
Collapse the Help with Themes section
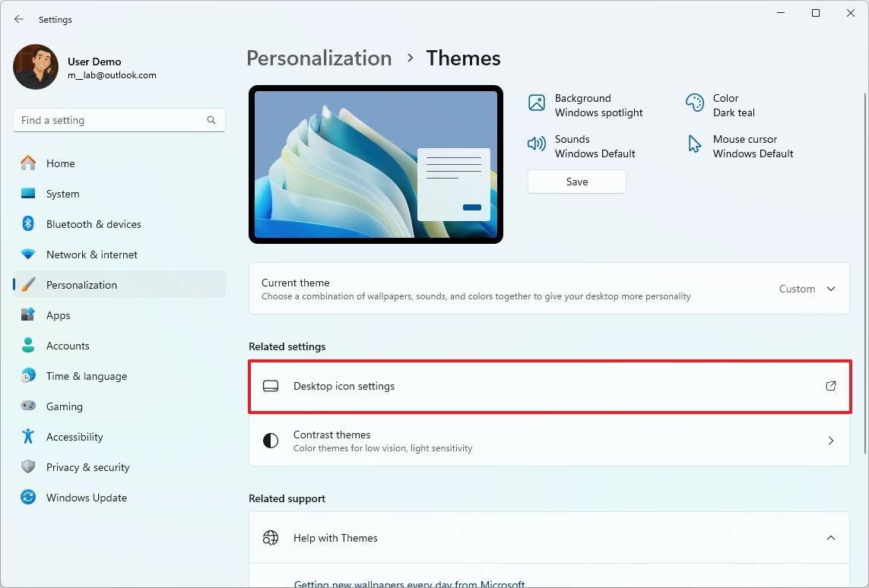(x=830, y=538)
